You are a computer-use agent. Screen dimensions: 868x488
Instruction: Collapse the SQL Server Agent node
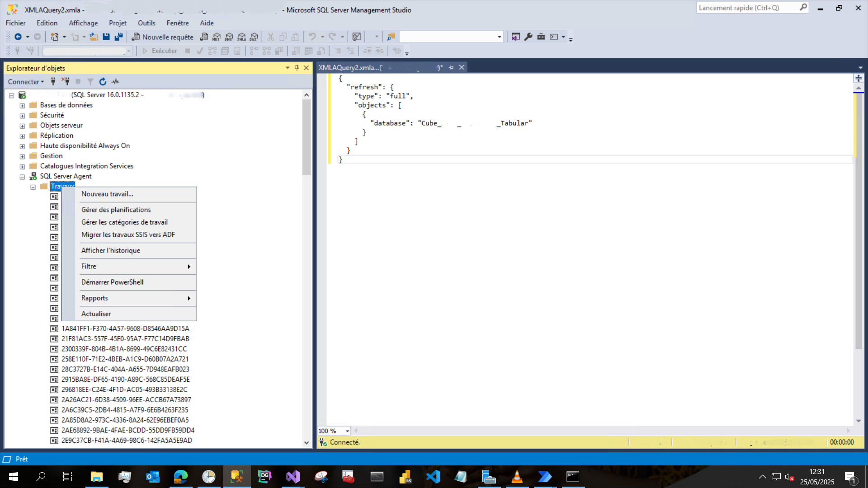(22, 177)
